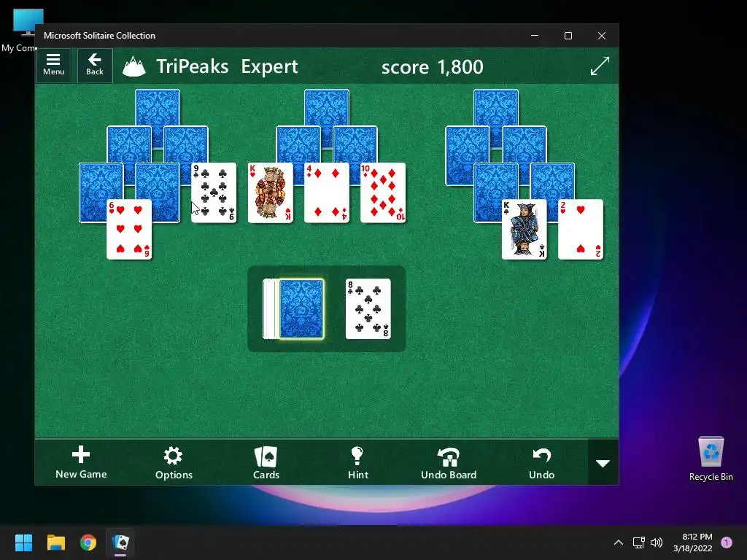Click the Microsoft Solitaire Collection window title

(x=99, y=36)
